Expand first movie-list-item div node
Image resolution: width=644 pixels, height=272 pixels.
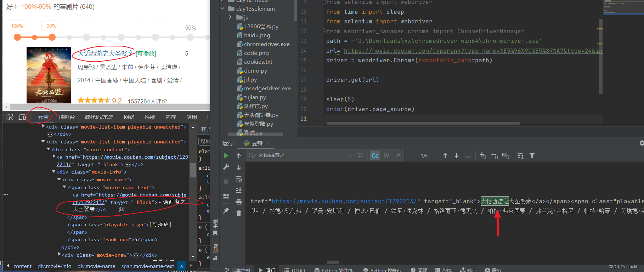(43, 126)
